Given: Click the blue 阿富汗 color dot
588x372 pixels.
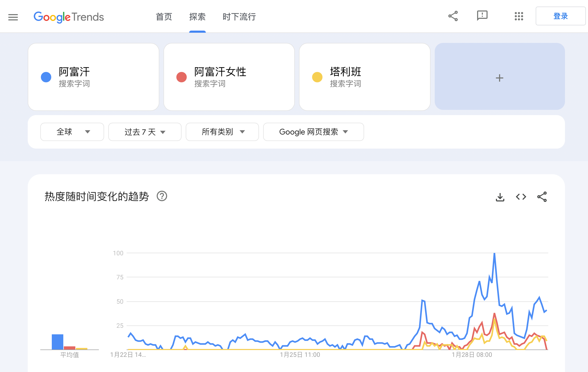Looking at the screenshot, I should coord(46,77).
